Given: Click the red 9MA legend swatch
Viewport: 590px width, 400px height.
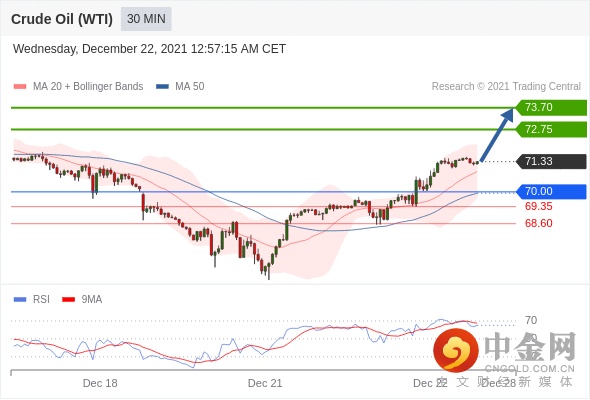Looking at the screenshot, I should pyautogui.click(x=68, y=300).
